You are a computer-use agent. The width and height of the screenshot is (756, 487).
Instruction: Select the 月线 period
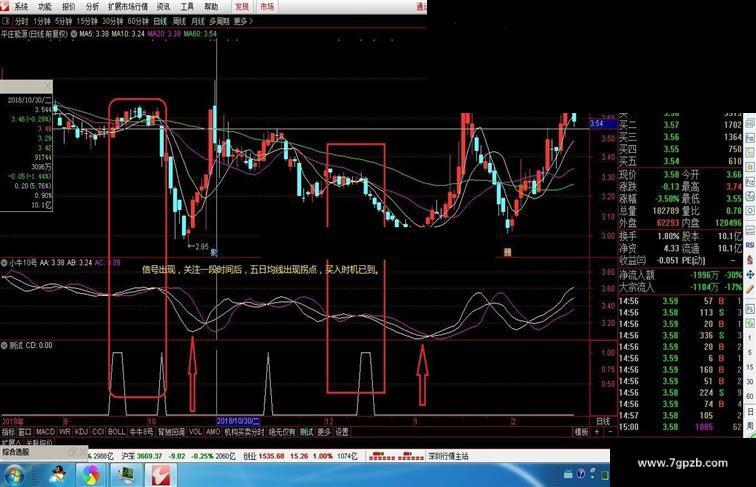pos(198,21)
